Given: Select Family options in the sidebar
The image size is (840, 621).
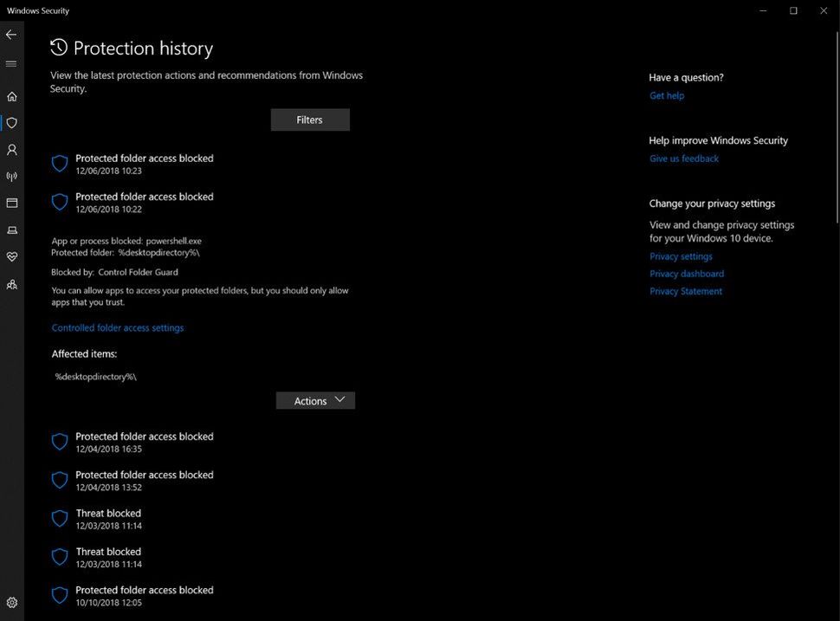Looking at the screenshot, I should [x=11, y=284].
